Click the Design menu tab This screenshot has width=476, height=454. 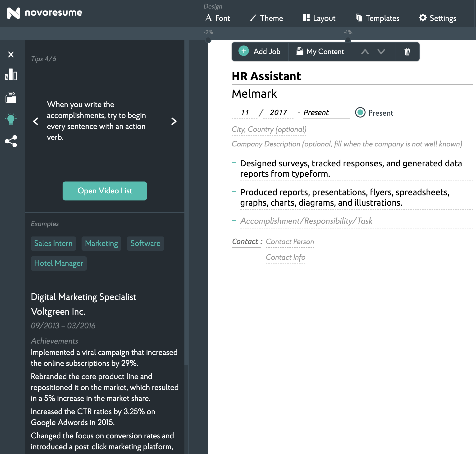tap(212, 6)
